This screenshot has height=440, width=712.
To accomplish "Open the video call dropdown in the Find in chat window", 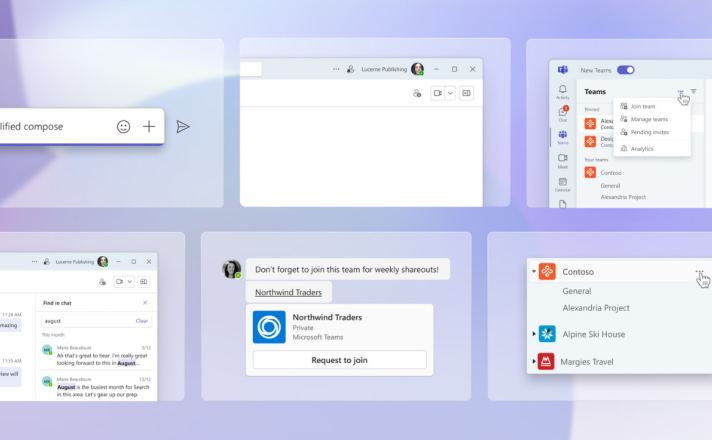I will 129,282.
